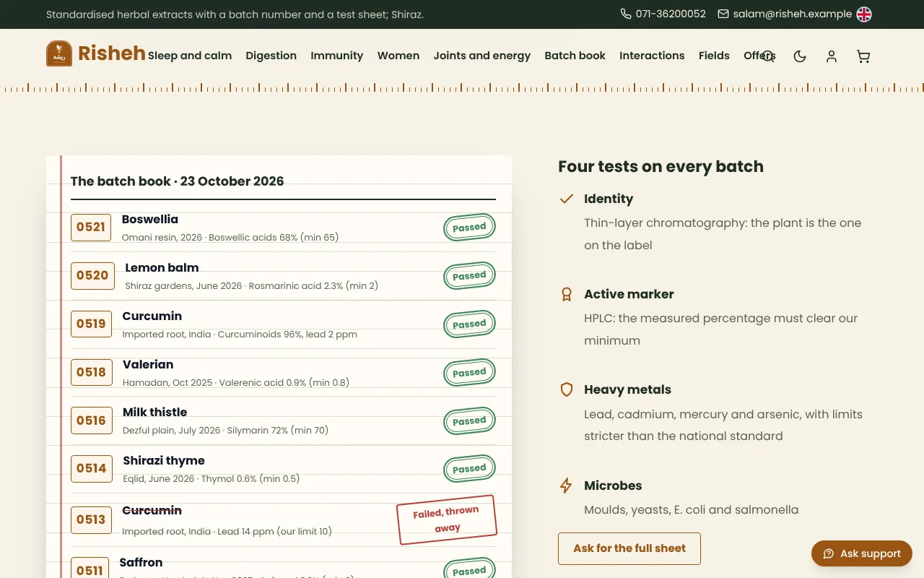Click the Valerian batch name
This screenshot has width=924, height=578.
point(148,364)
